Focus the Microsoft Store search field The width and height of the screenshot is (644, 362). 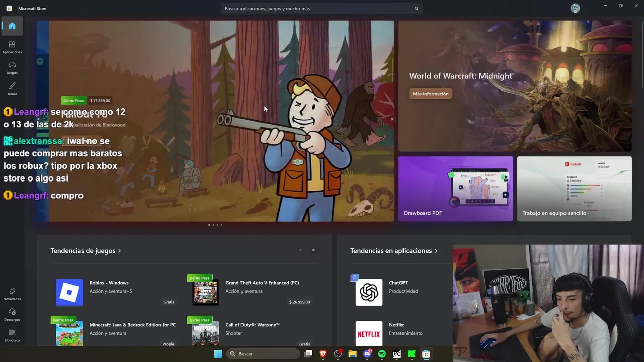tap(321, 9)
